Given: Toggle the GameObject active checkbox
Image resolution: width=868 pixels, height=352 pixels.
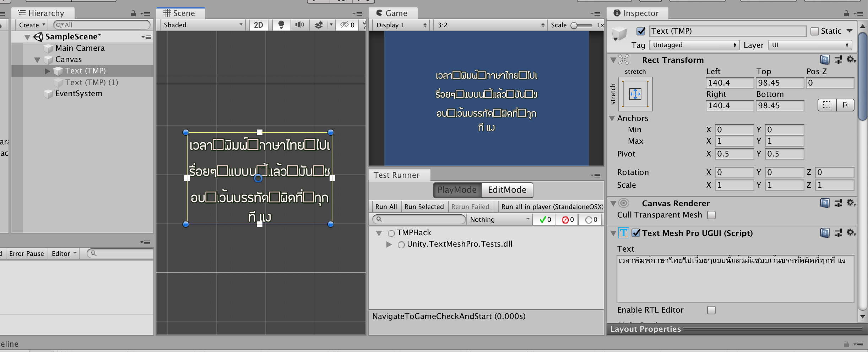Looking at the screenshot, I should (x=641, y=31).
